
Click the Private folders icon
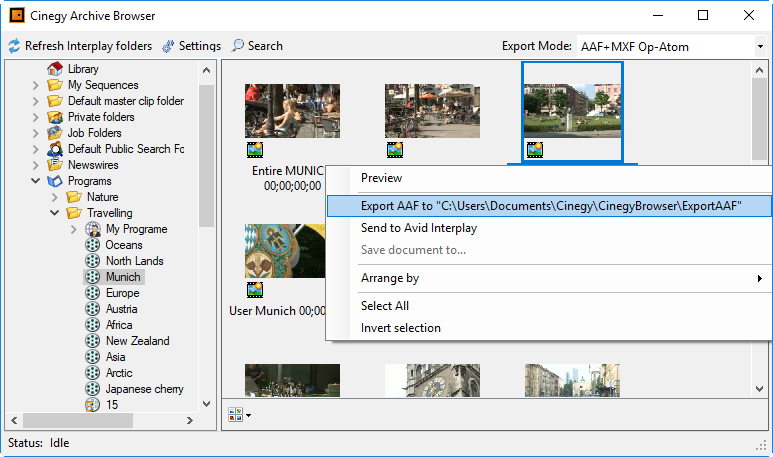click(x=55, y=117)
